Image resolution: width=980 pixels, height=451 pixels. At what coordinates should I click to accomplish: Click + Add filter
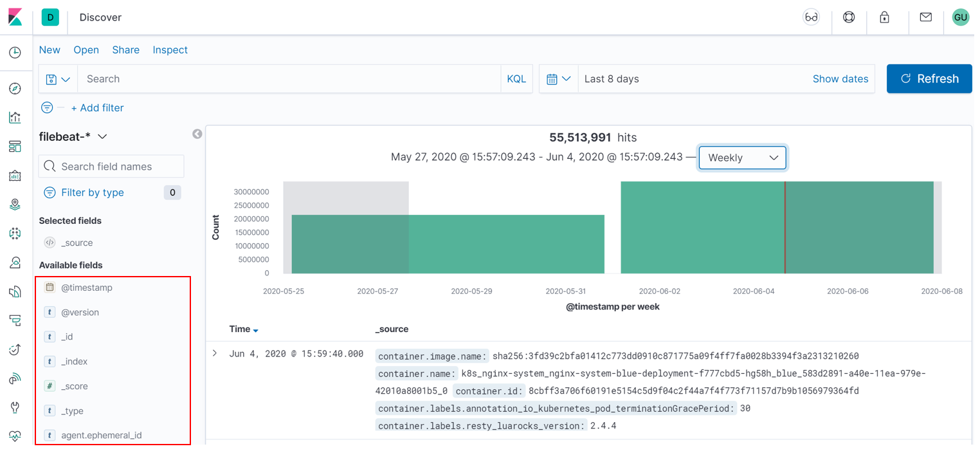(x=97, y=107)
